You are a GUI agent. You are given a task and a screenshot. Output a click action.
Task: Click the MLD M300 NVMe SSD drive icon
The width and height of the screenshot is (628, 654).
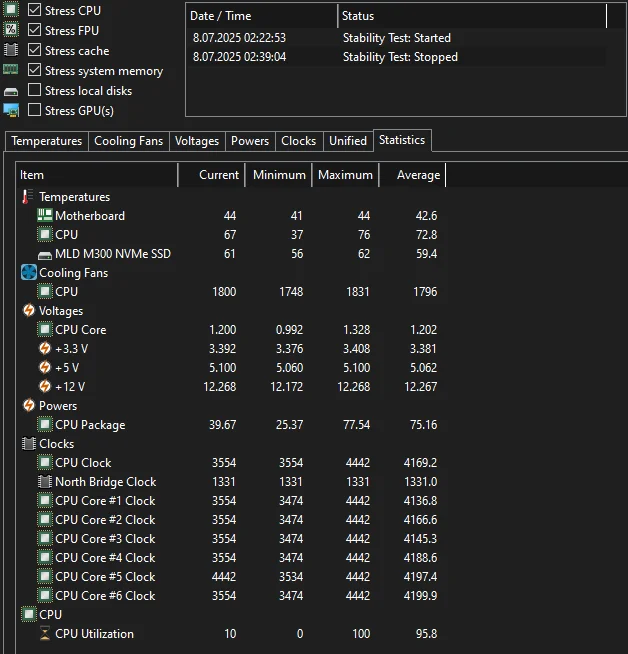tap(45, 254)
